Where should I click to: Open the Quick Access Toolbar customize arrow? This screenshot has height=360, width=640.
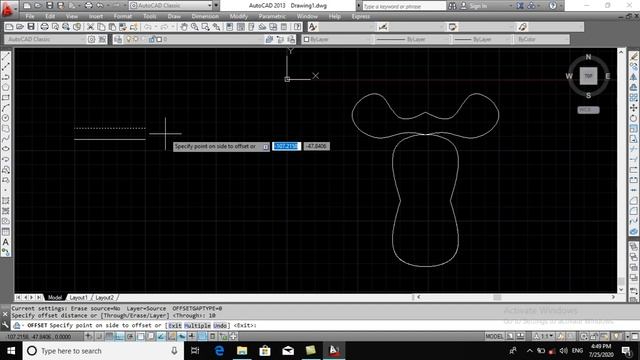coord(216,6)
